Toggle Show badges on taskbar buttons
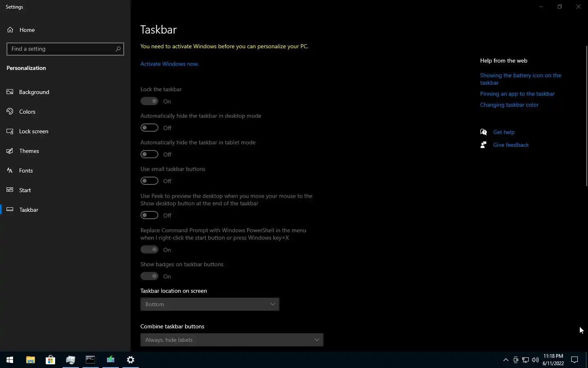588x368 pixels. (x=149, y=276)
